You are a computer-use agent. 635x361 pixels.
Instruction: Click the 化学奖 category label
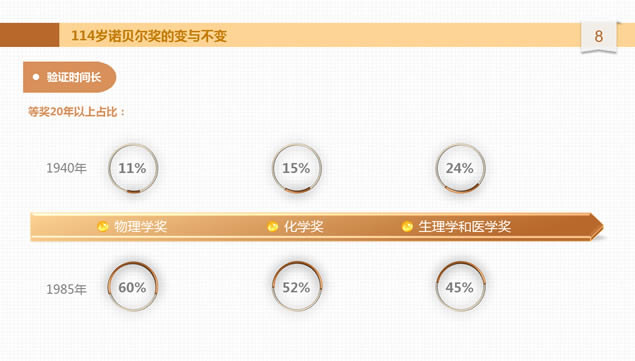pyautogui.click(x=303, y=226)
